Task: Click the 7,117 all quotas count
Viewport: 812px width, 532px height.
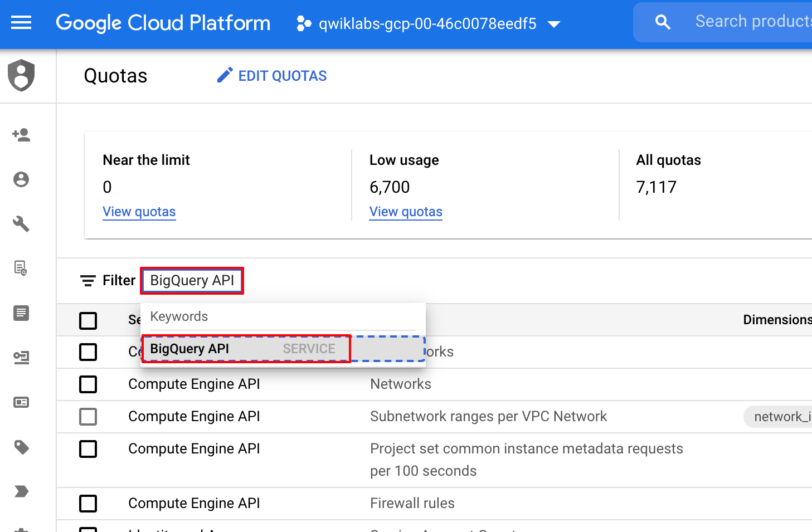Action: click(x=656, y=187)
